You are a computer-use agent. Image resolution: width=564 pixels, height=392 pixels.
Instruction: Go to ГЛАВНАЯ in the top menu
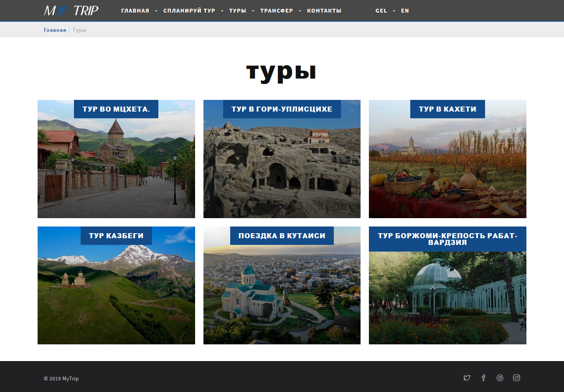click(135, 11)
